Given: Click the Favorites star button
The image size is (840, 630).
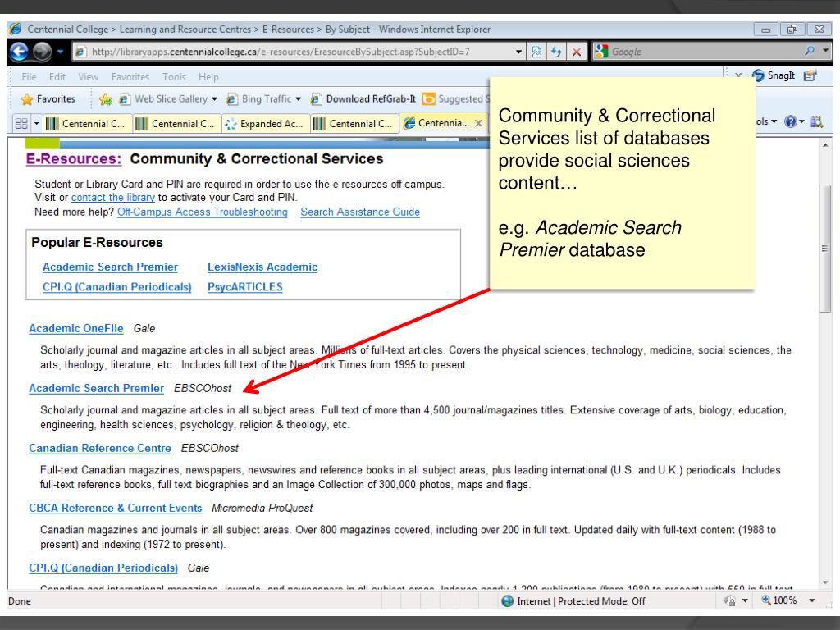Looking at the screenshot, I should point(48,99).
